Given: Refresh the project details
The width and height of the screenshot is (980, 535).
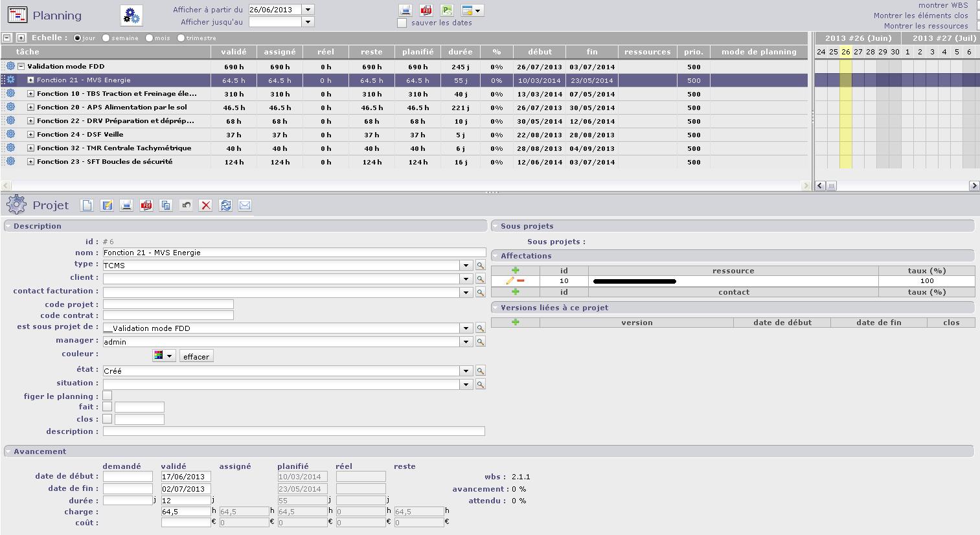Looking at the screenshot, I should (x=225, y=205).
